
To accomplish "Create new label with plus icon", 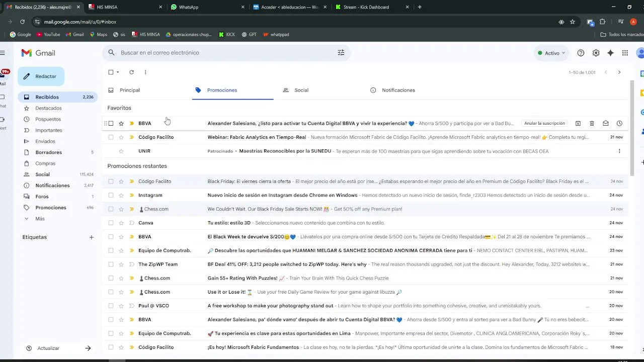I will point(91,237).
